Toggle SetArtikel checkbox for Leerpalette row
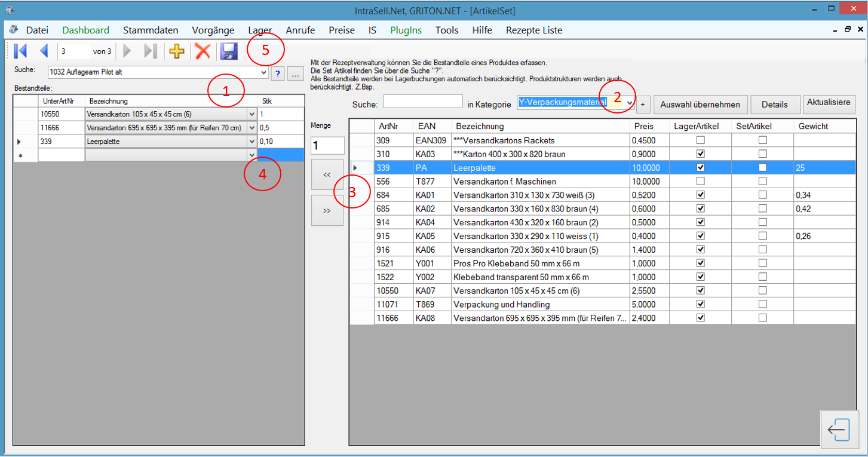This screenshot has height=457, width=868. (763, 168)
